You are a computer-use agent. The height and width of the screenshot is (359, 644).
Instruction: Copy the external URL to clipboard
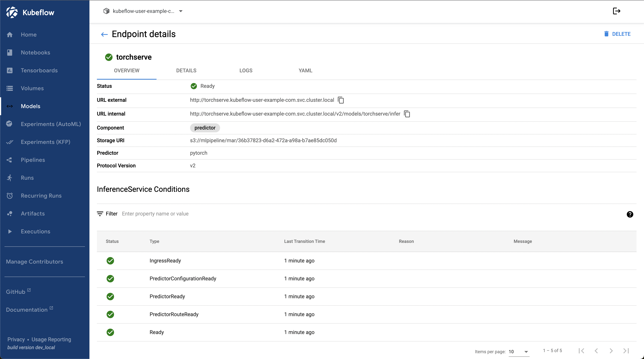point(341,100)
